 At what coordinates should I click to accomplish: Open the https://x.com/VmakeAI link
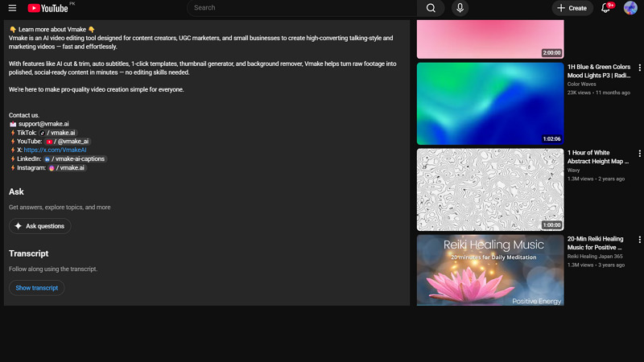55,150
